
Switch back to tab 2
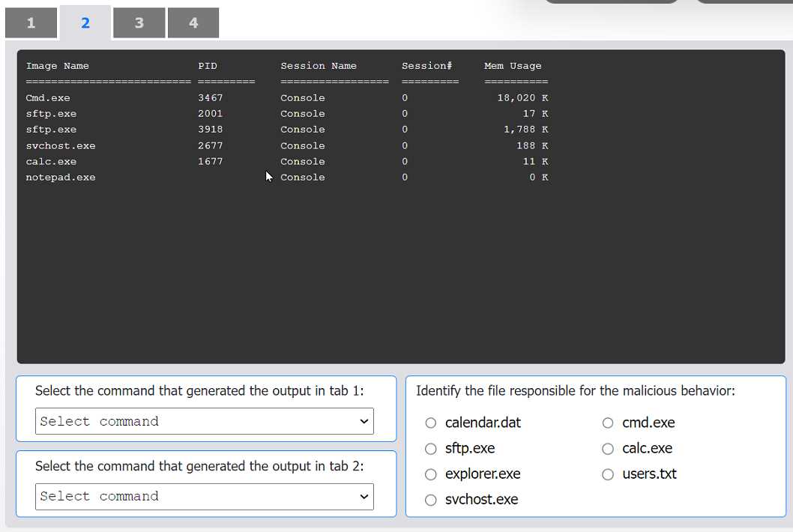click(x=85, y=22)
